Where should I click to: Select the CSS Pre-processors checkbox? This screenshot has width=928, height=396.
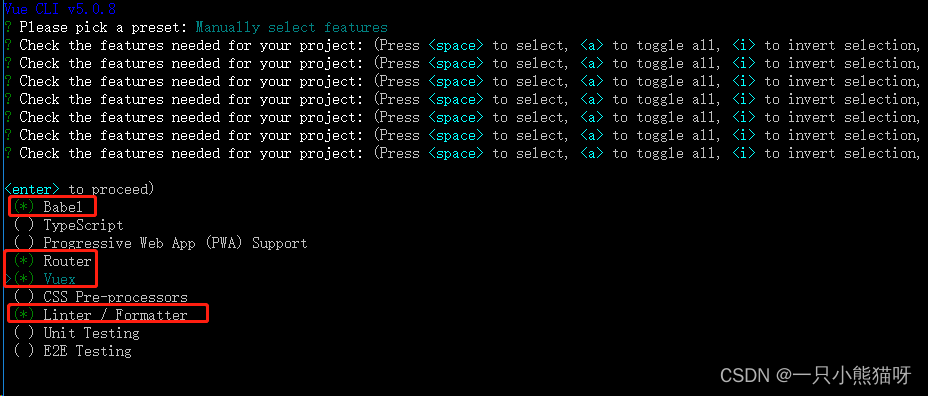pos(24,297)
